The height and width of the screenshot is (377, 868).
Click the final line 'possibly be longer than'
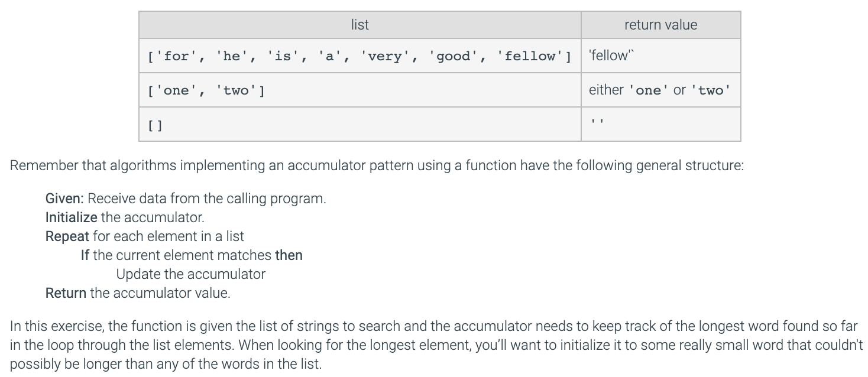[166, 364]
